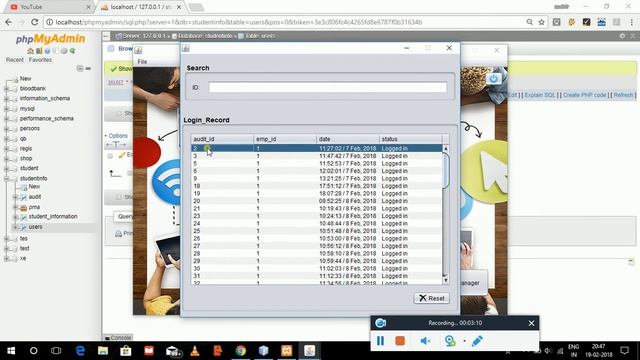Sort by the emp_id column header
The image size is (640, 360).
click(285, 139)
